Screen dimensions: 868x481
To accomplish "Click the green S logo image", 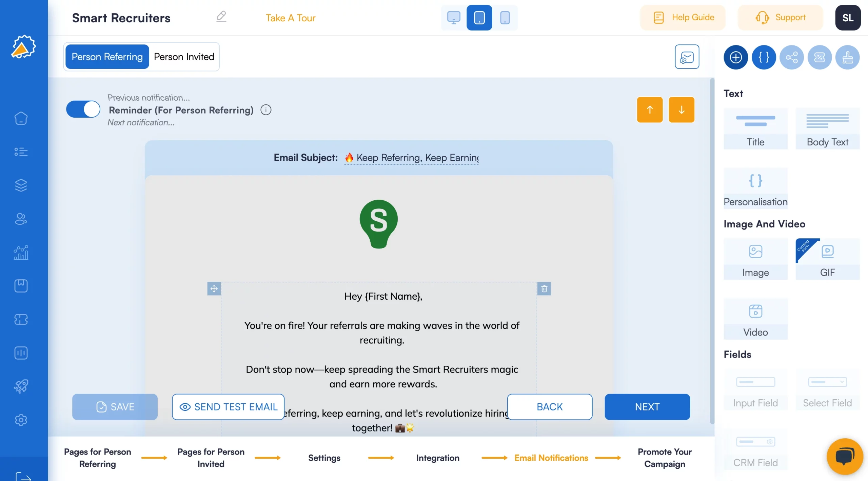I will coord(379,224).
